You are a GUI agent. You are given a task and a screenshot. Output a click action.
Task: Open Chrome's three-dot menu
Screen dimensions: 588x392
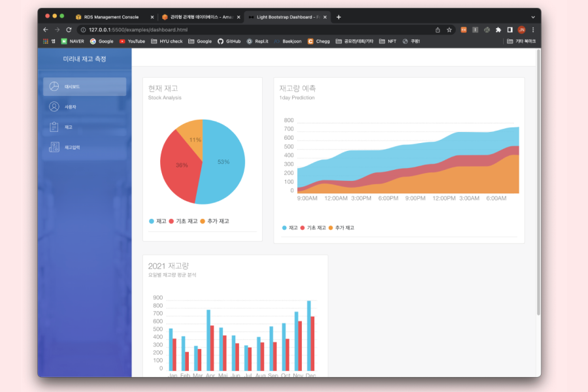(533, 30)
